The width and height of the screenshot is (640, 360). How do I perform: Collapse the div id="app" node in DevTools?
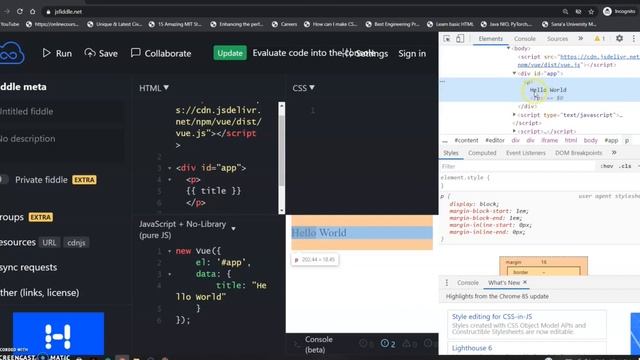514,73
